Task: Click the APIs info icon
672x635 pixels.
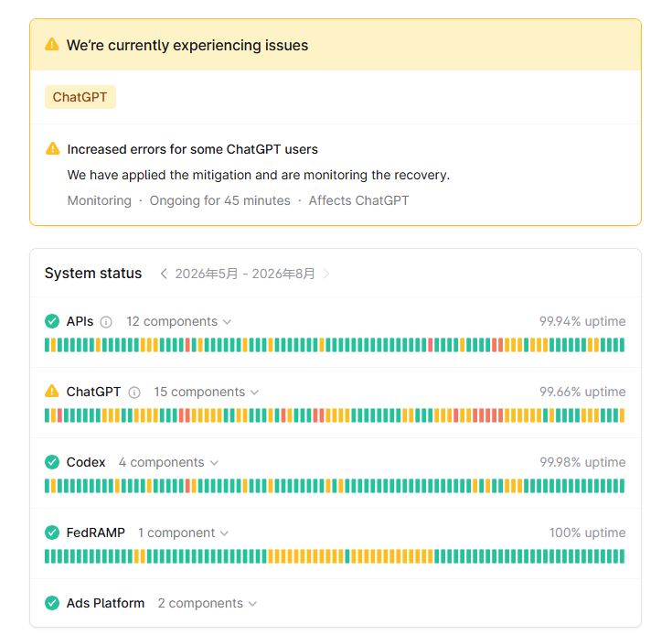Action: pyautogui.click(x=106, y=321)
